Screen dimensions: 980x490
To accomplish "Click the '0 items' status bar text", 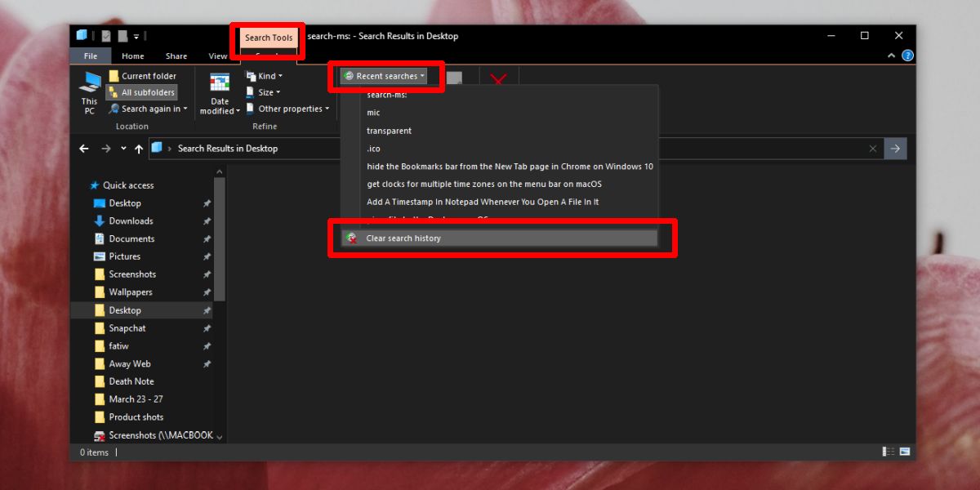I will click(x=94, y=452).
